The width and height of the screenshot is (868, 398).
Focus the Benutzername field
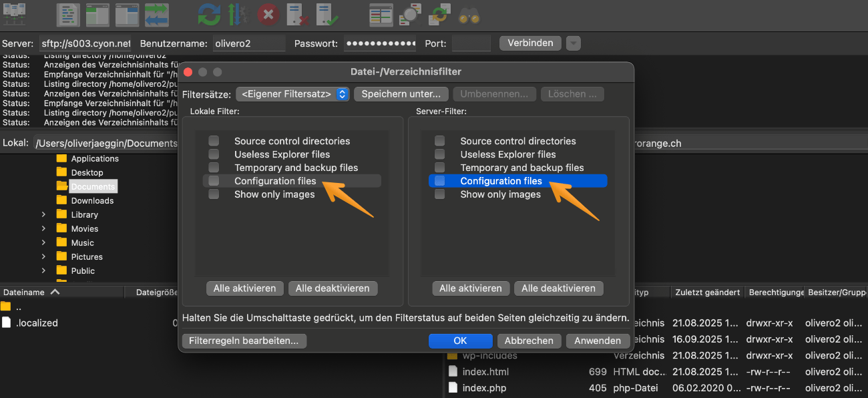pyautogui.click(x=249, y=43)
